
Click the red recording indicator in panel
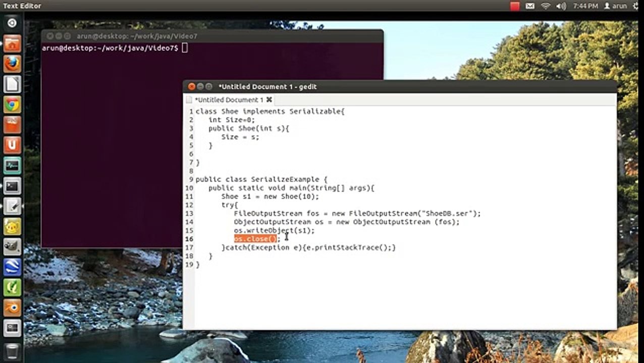pos(515,6)
